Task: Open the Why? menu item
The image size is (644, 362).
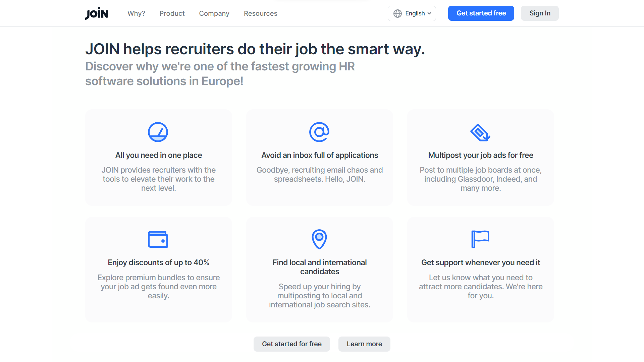Action: tap(136, 13)
